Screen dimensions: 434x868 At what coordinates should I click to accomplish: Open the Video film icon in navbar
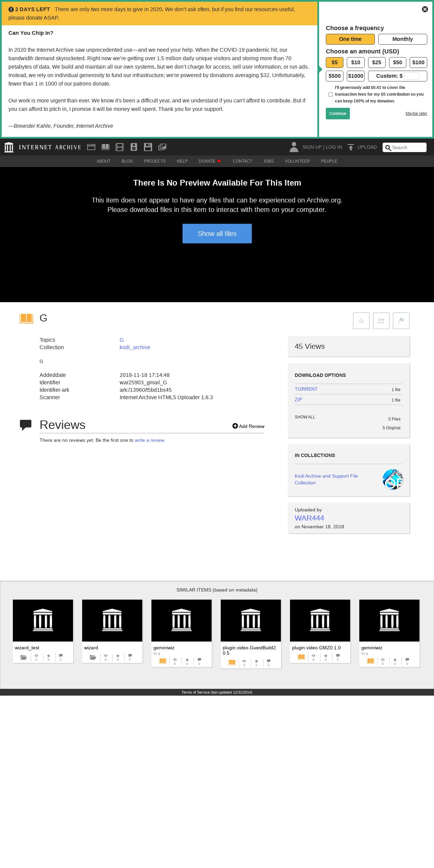click(x=120, y=147)
